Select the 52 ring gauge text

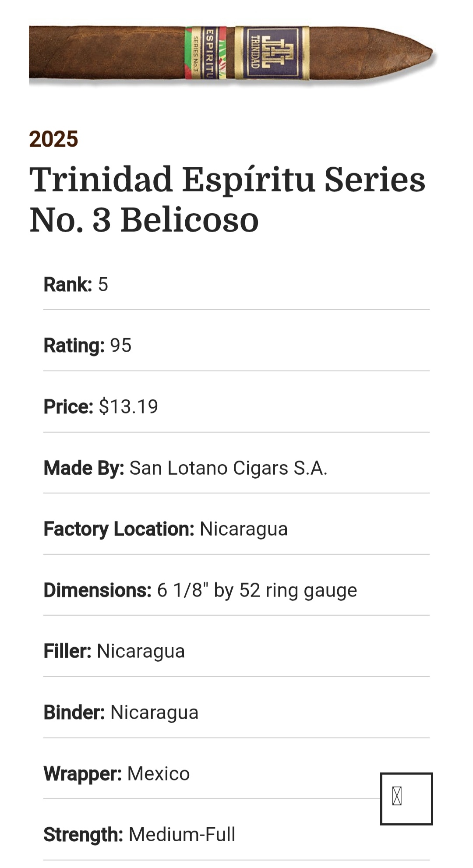click(x=298, y=590)
